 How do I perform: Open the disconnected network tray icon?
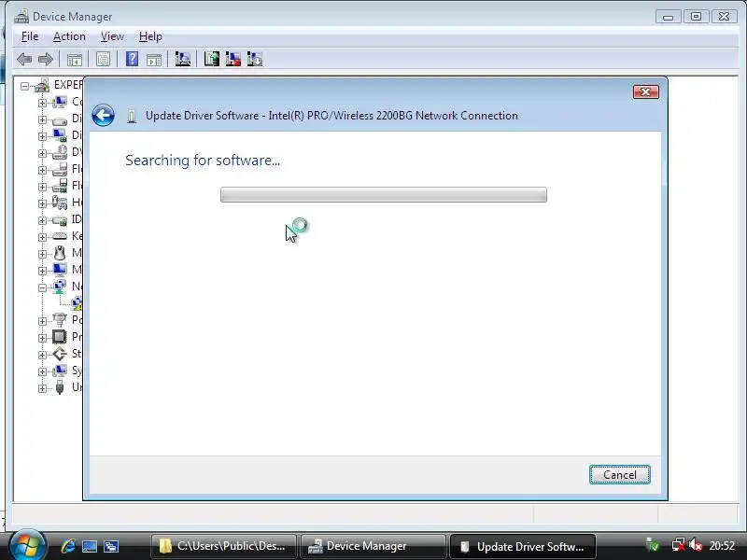tap(679, 545)
